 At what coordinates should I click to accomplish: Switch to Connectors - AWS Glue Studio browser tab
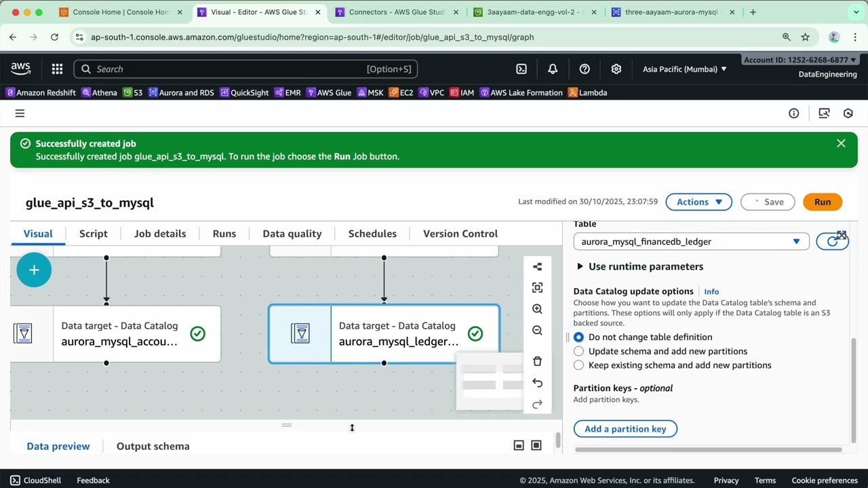click(x=396, y=12)
